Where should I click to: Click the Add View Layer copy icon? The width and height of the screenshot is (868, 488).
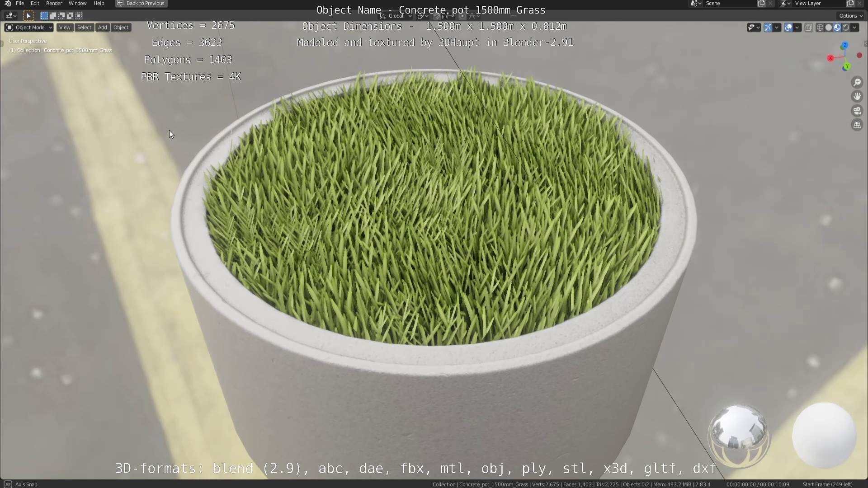tap(850, 3)
